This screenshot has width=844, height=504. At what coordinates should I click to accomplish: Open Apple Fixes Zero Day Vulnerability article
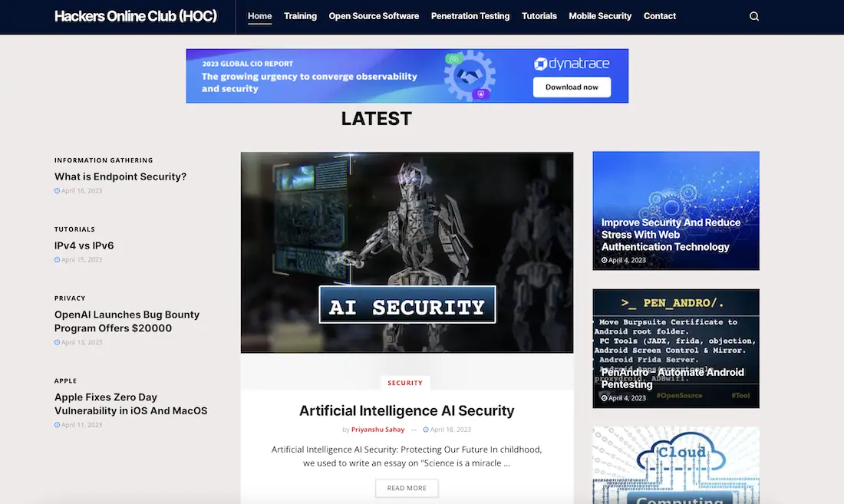(130, 404)
